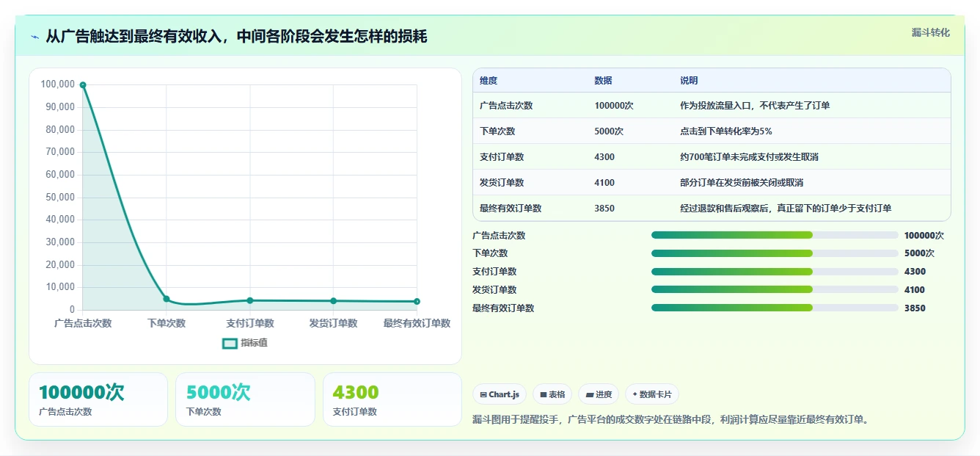Click the 广告点击次数 label beside its progress bar
Viewport: 980px width, 456px height.
pos(499,236)
